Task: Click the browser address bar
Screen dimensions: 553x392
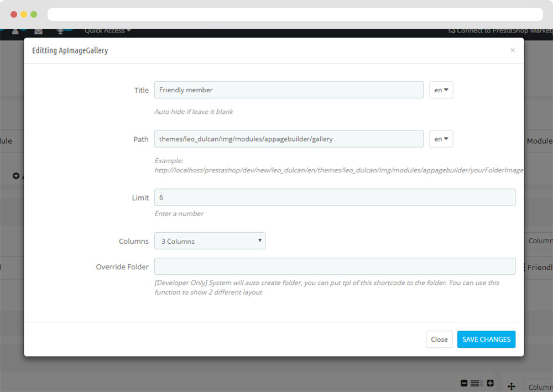Action: (x=295, y=14)
